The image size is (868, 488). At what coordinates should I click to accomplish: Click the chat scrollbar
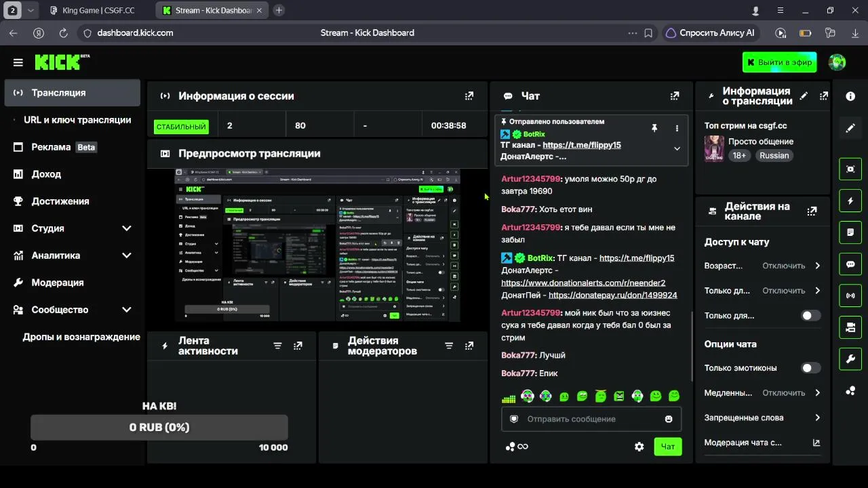point(692,346)
